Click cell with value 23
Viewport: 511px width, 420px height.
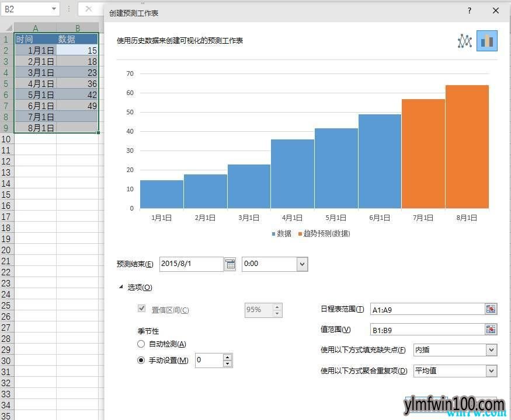pyautogui.click(x=77, y=72)
